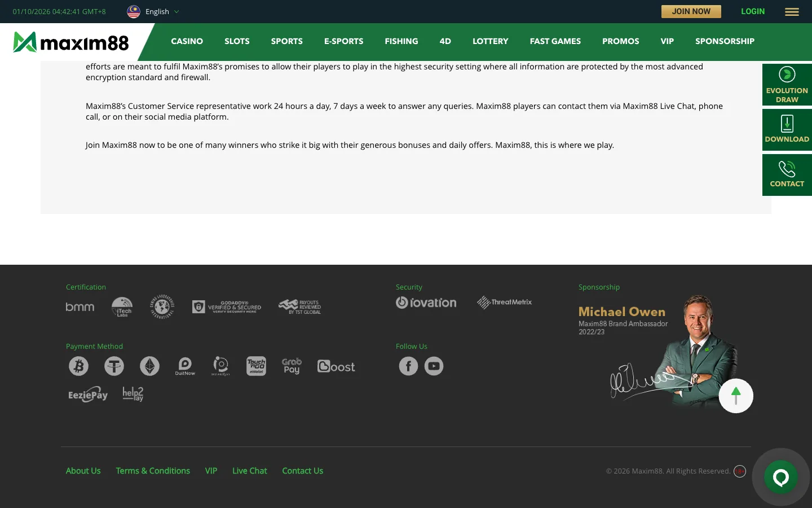Open the Slots menu
812x508 pixels.
click(237, 41)
